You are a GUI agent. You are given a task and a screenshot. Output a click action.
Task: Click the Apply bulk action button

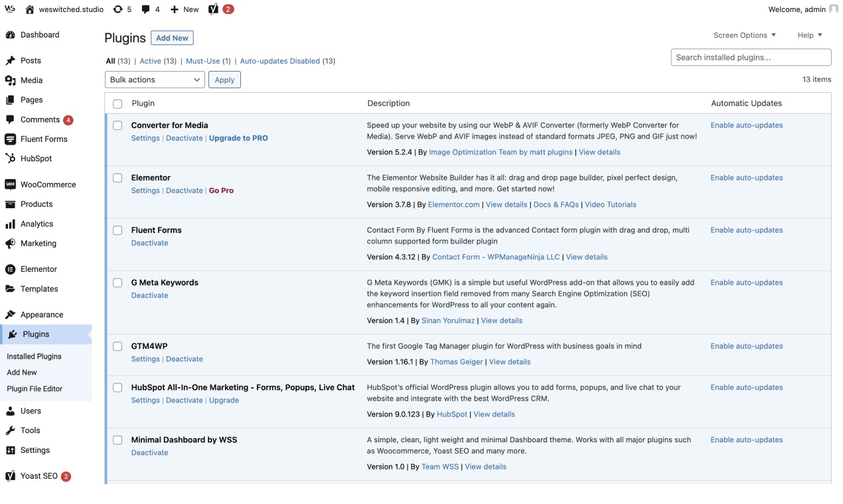coord(224,80)
